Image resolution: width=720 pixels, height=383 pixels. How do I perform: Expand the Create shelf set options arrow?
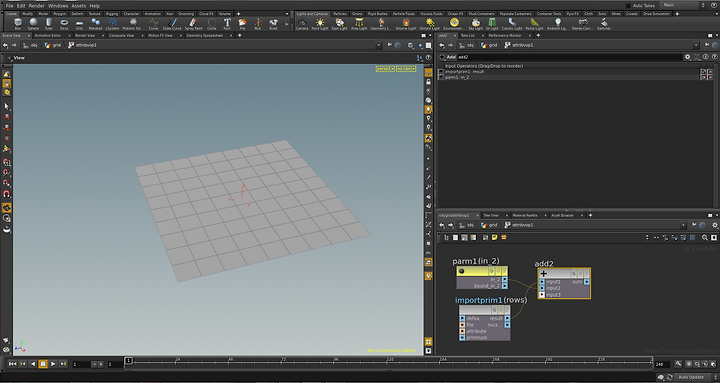pyautogui.click(x=287, y=14)
